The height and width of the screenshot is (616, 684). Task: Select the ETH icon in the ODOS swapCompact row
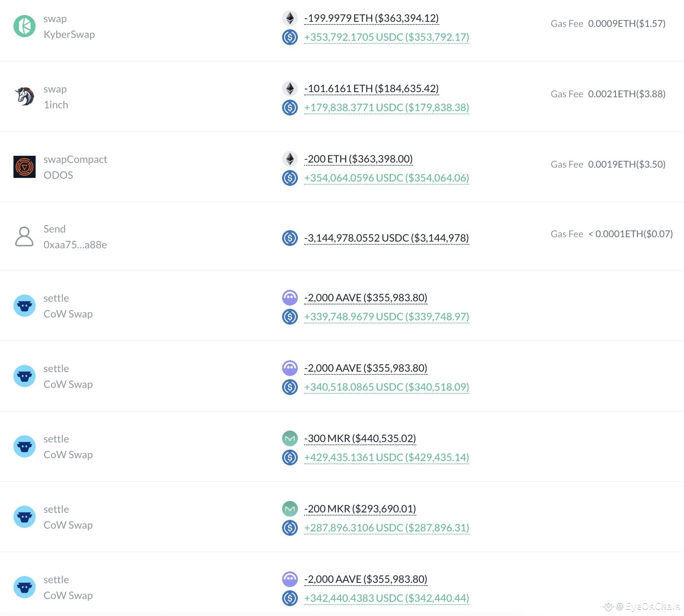(290, 159)
